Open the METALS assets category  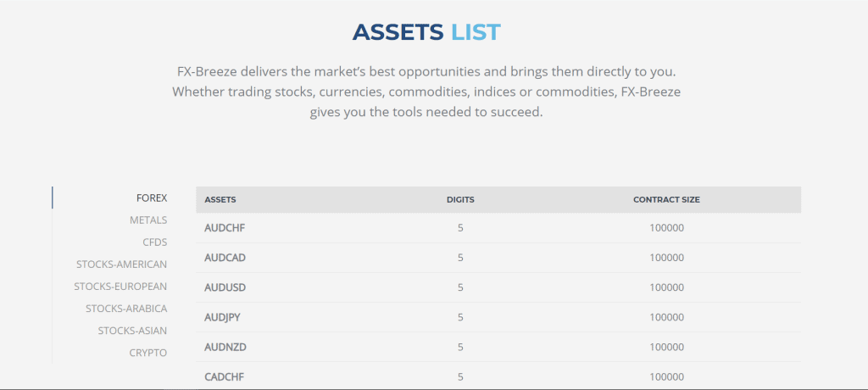pyautogui.click(x=148, y=220)
